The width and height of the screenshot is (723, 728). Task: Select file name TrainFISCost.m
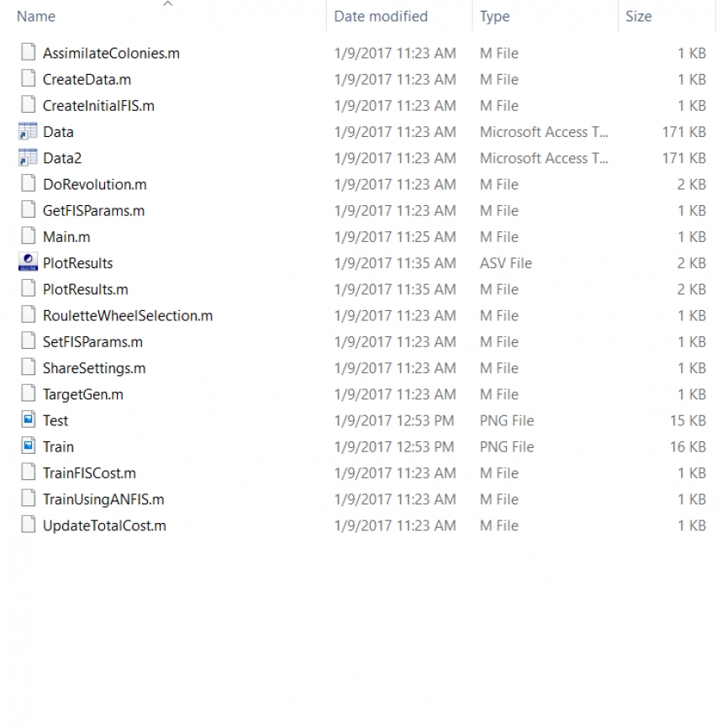89,473
